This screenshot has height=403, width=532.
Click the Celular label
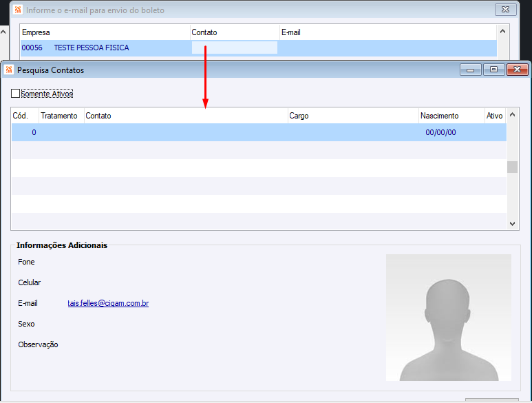point(30,282)
